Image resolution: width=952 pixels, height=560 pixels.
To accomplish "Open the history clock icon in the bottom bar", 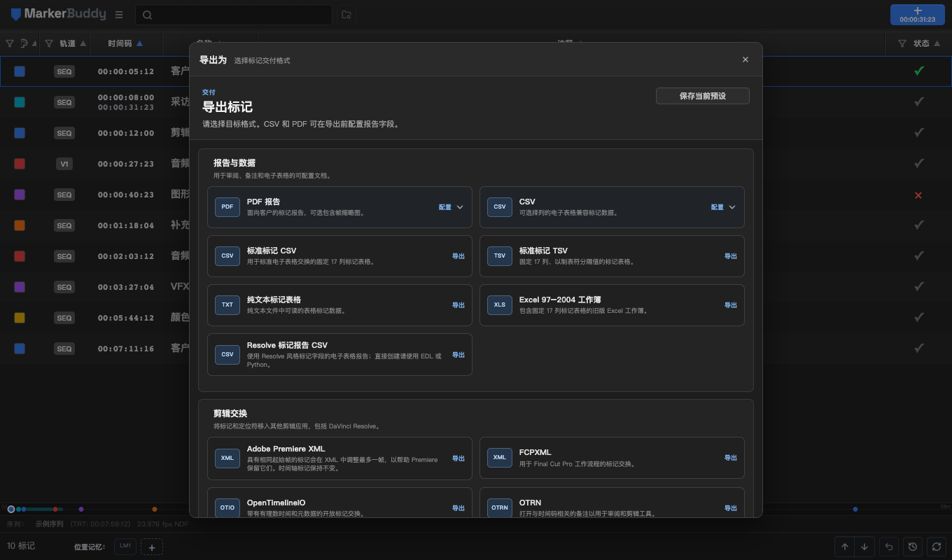I will point(913,547).
